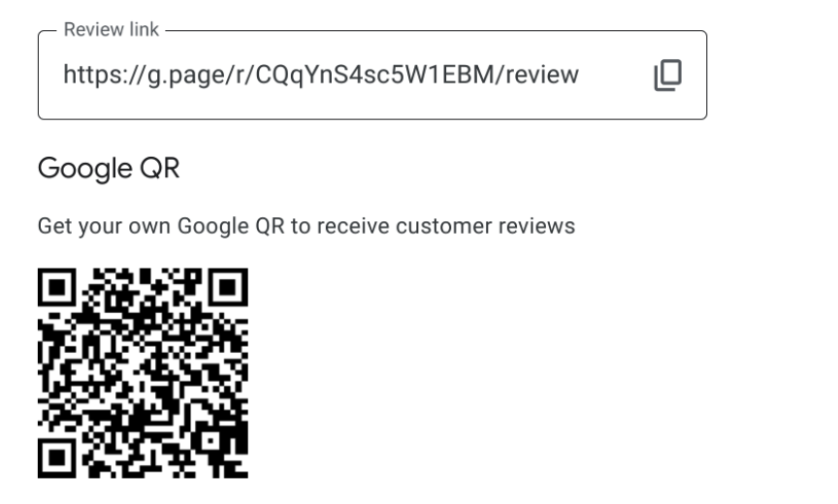Click the blank space between URL and copy icon

[x=616, y=76]
